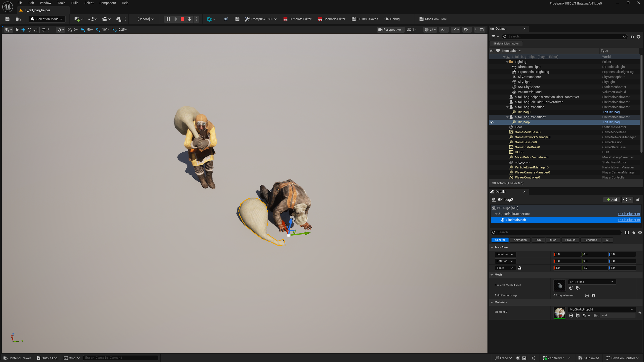The height and width of the screenshot is (362, 644).
Task: Open the File menu
Action: point(20,3)
